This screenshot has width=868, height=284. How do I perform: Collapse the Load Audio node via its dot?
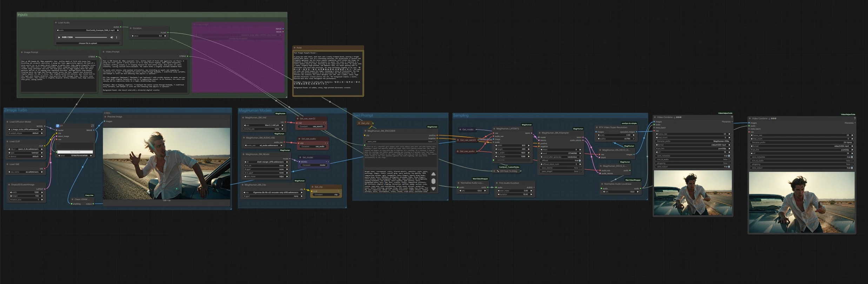(x=56, y=22)
